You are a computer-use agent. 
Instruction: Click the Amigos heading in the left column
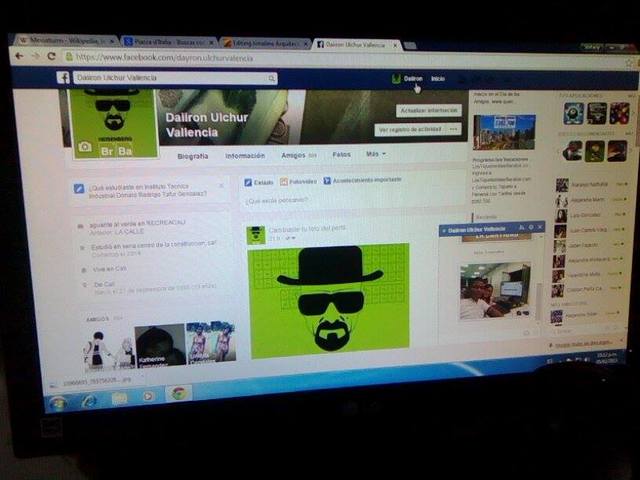point(98,319)
